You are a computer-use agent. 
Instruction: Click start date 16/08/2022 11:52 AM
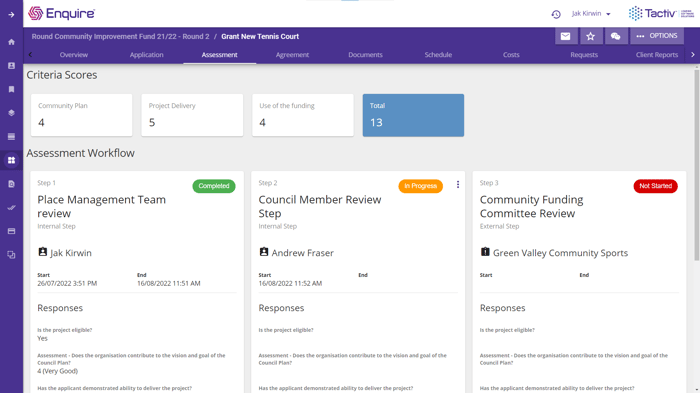(x=290, y=284)
